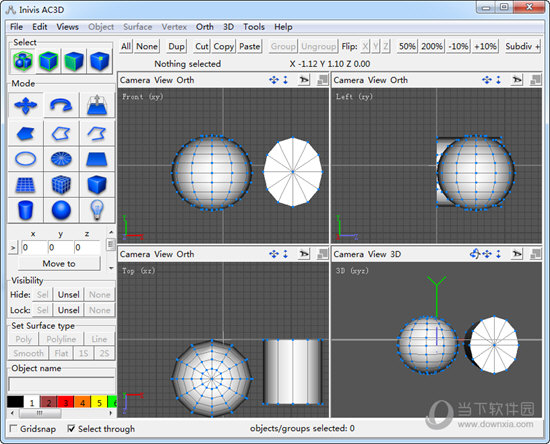550x444 pixels.
Task: Select the Move mode icon
Action: point(26,105)
